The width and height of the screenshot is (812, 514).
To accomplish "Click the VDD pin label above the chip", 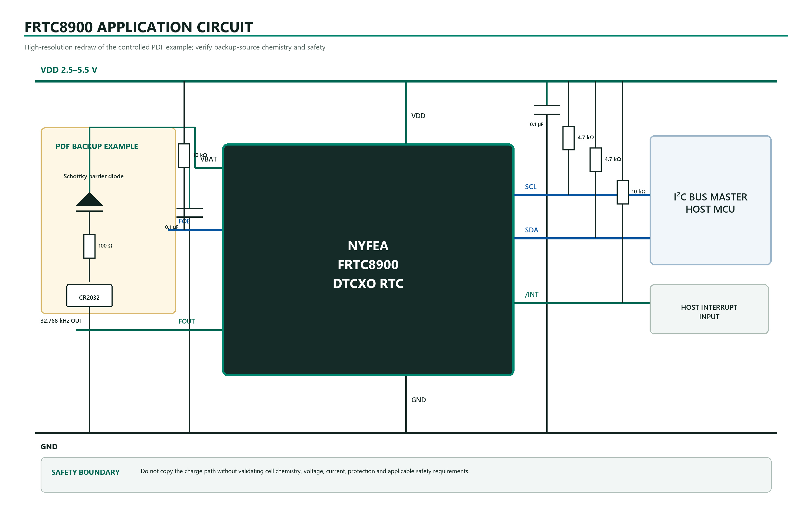I will tap(418, 116).
